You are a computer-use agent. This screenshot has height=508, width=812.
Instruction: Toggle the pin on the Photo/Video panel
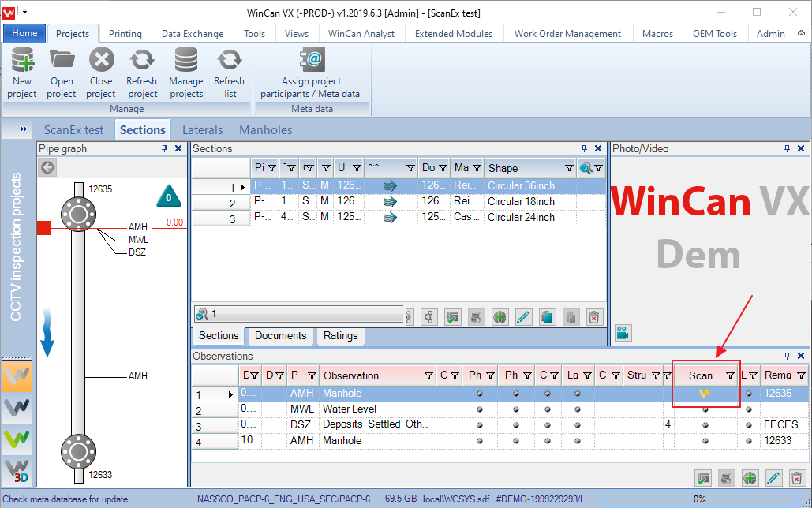pyautogui.click(x=786, y=148)
